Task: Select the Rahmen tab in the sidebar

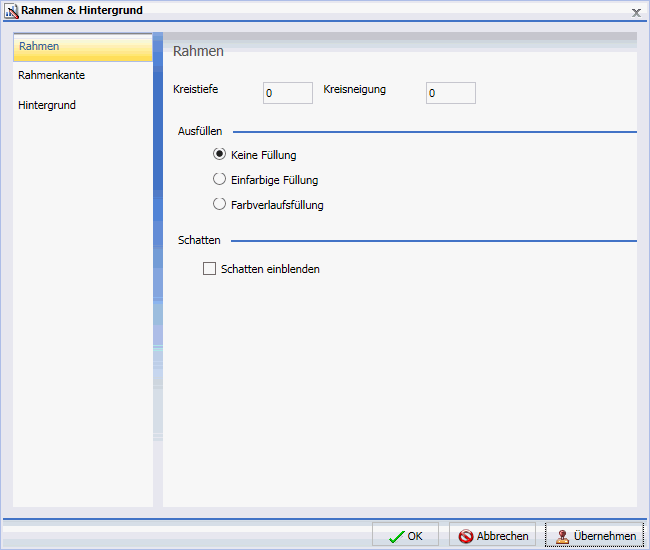Action: (x=83, y=47)
